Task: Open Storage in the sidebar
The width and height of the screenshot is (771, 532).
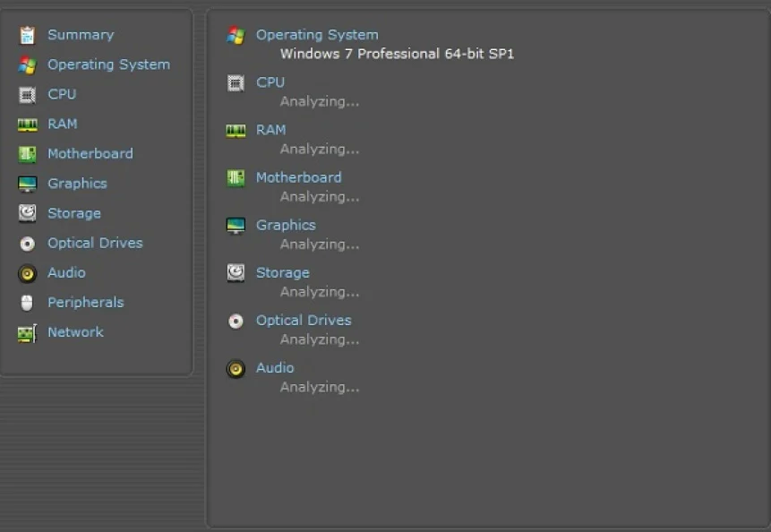Action: 74,214
